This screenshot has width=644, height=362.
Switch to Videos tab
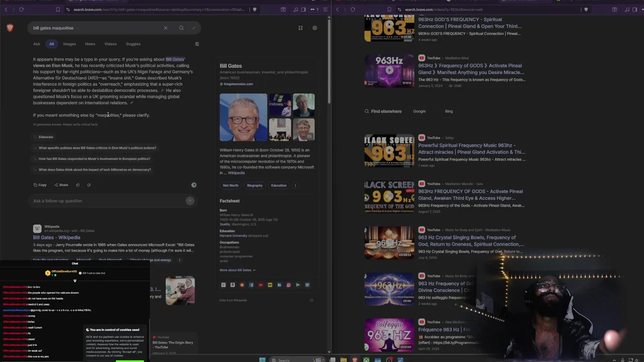click(x=110, y=44)
